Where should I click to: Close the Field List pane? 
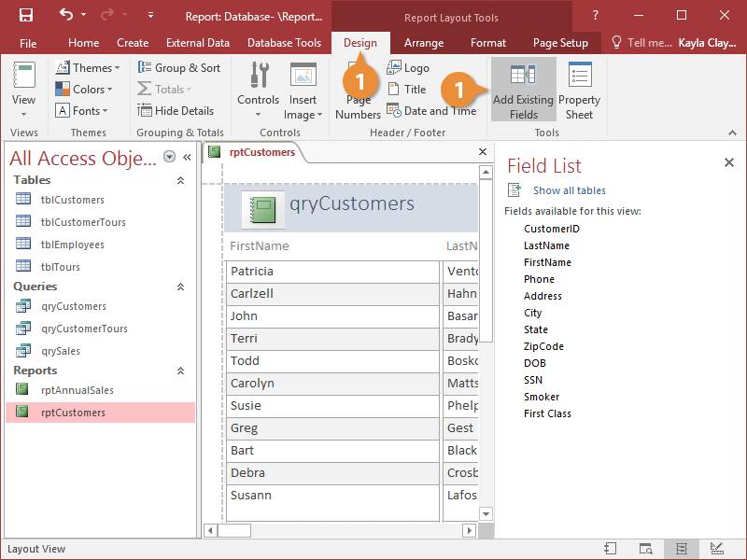[x=729, y=163]
